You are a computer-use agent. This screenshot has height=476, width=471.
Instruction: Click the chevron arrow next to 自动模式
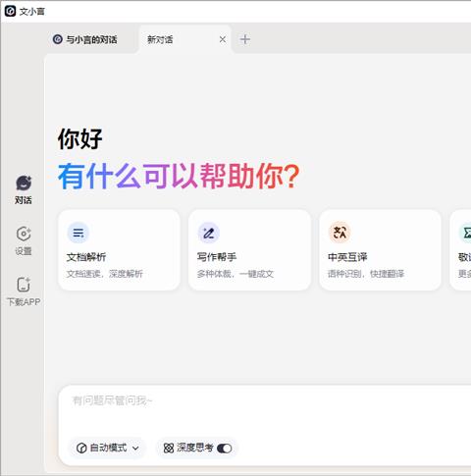(135, 449)
